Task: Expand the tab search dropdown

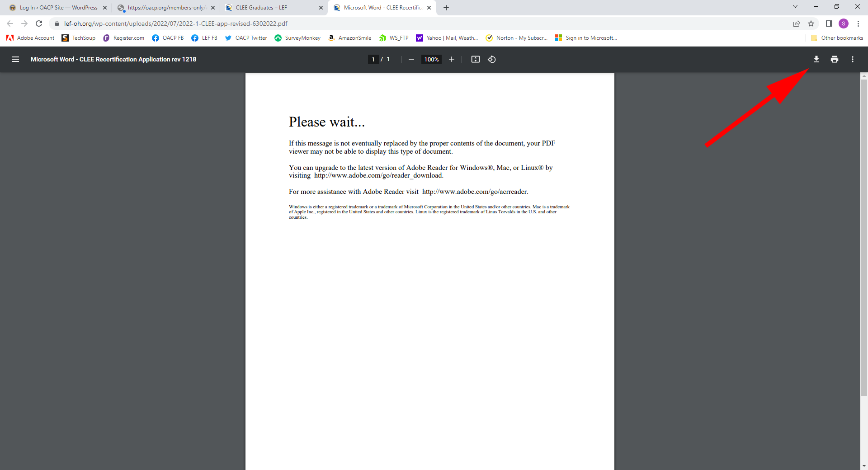Action: [795, 7]
